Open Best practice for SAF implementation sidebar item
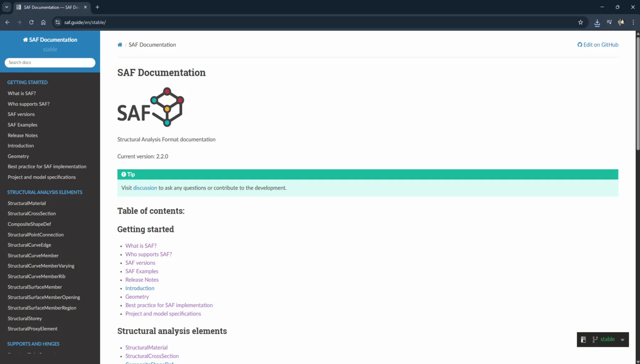Viewport: 640px width, 364px height. (47, 166)
